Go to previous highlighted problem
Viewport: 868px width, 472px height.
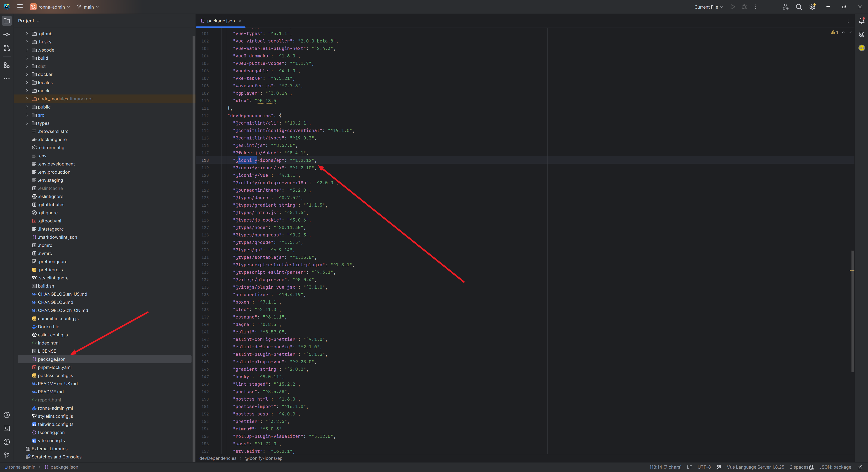pyautogui.click(x=843, y=32)
